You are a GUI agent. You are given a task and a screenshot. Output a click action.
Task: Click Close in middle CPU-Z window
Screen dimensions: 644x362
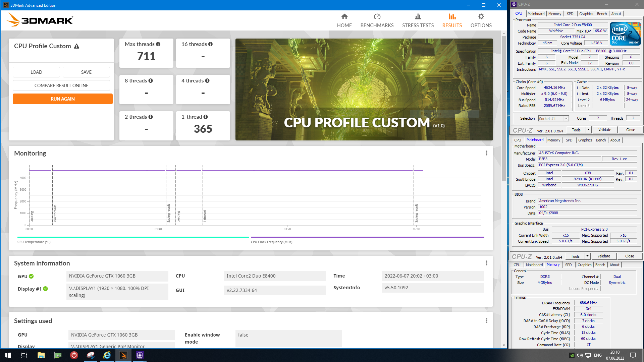click(630, 256)
